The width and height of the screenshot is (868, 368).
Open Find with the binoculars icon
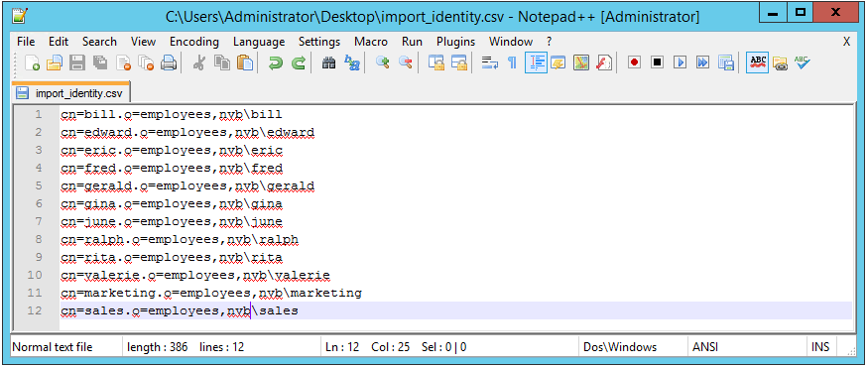click(x=328, y=62)
